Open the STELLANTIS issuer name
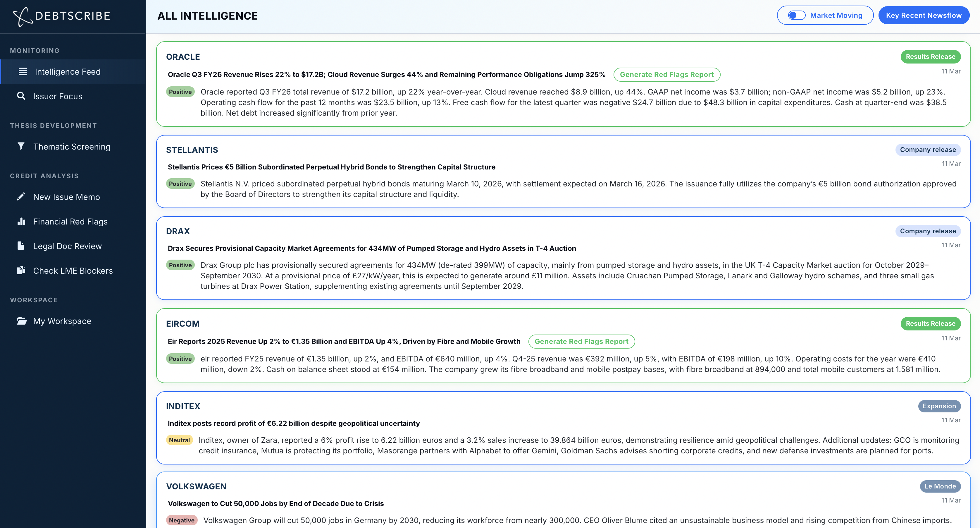Screen dimensions: 980x528 tap(192, 150)
